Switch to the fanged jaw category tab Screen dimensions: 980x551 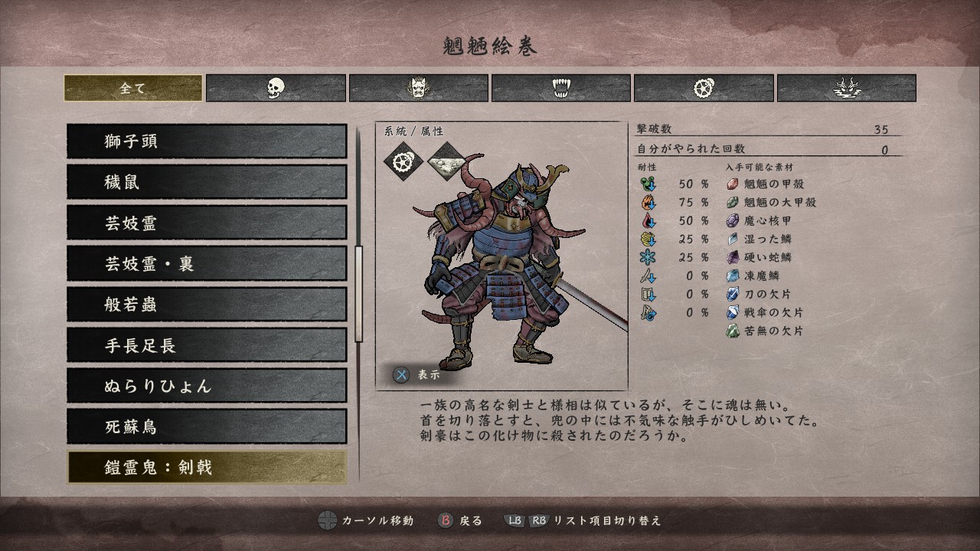(561, 88)
